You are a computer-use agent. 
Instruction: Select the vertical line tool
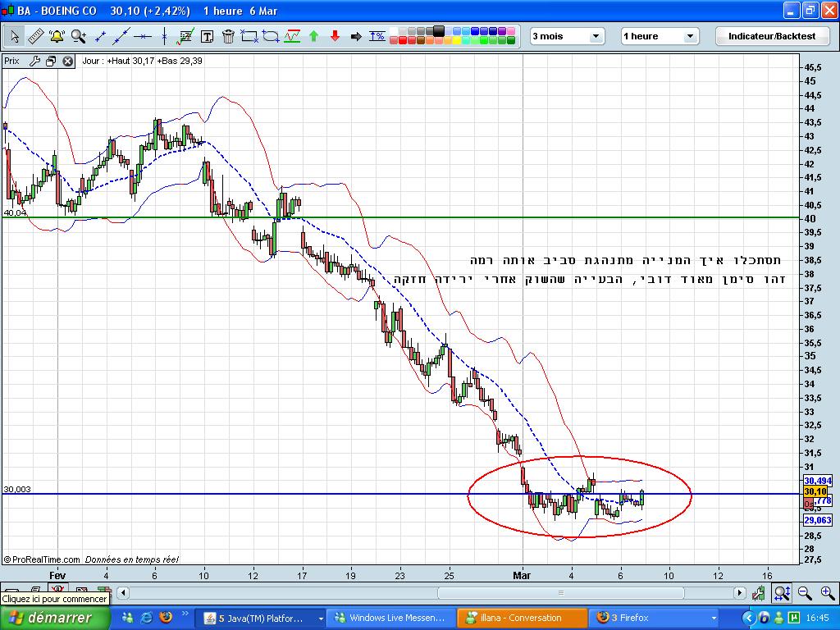(164, 36)
